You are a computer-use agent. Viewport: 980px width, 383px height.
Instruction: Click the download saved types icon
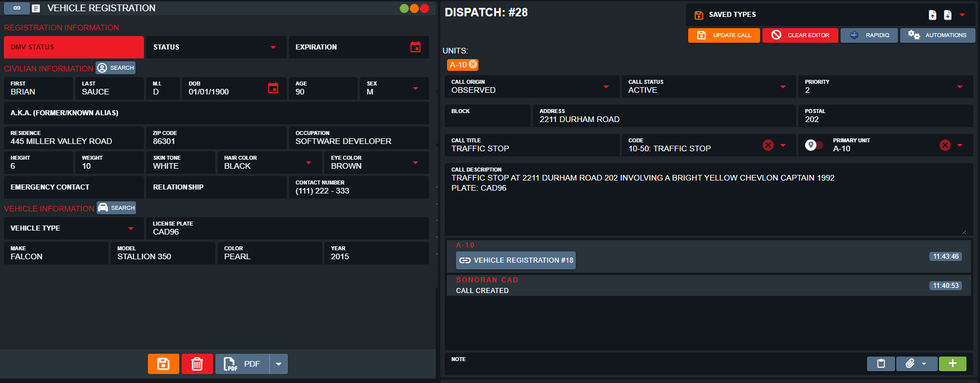(x=947, y=15)
